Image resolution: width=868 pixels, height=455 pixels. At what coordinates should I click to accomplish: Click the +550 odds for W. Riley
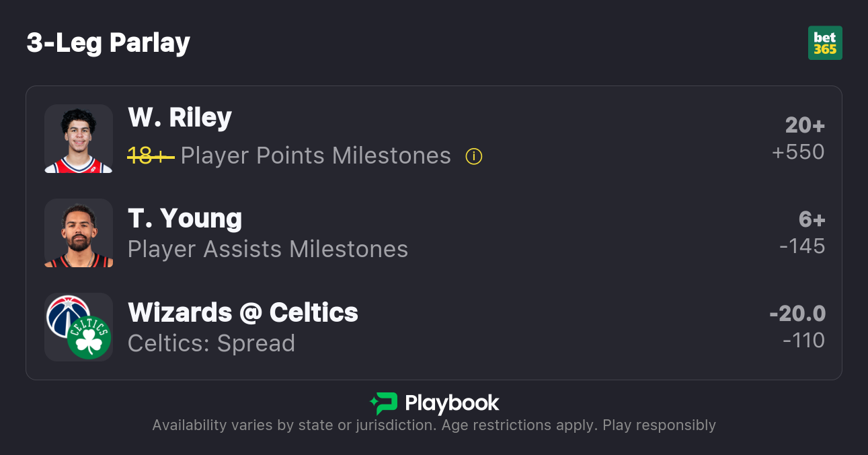pos(798,152)
